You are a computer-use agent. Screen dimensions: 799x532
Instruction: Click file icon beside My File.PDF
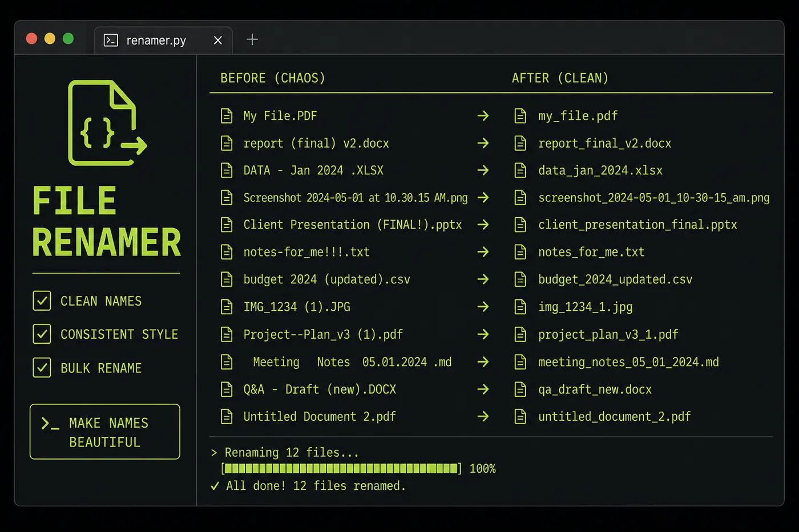227,116
